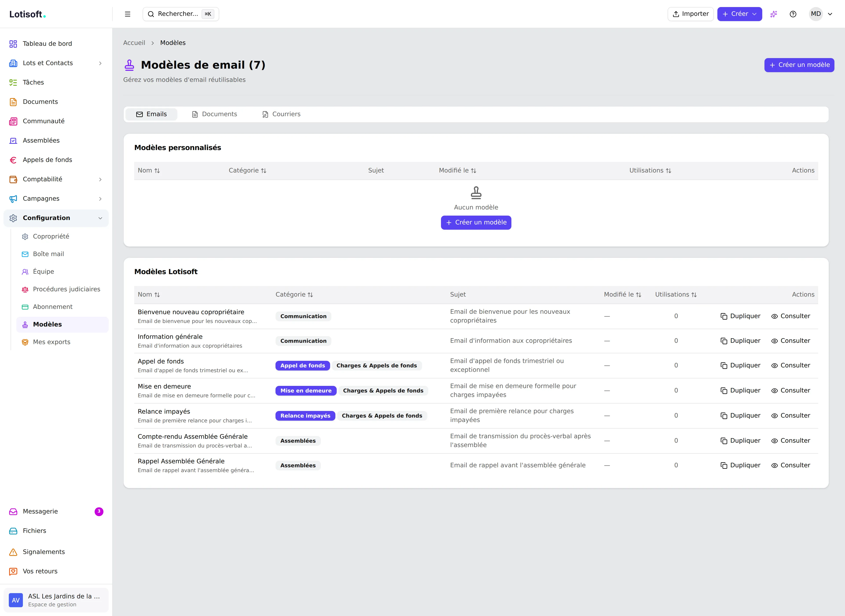Duplicate the Relance impayés template

tap(740, 415)
